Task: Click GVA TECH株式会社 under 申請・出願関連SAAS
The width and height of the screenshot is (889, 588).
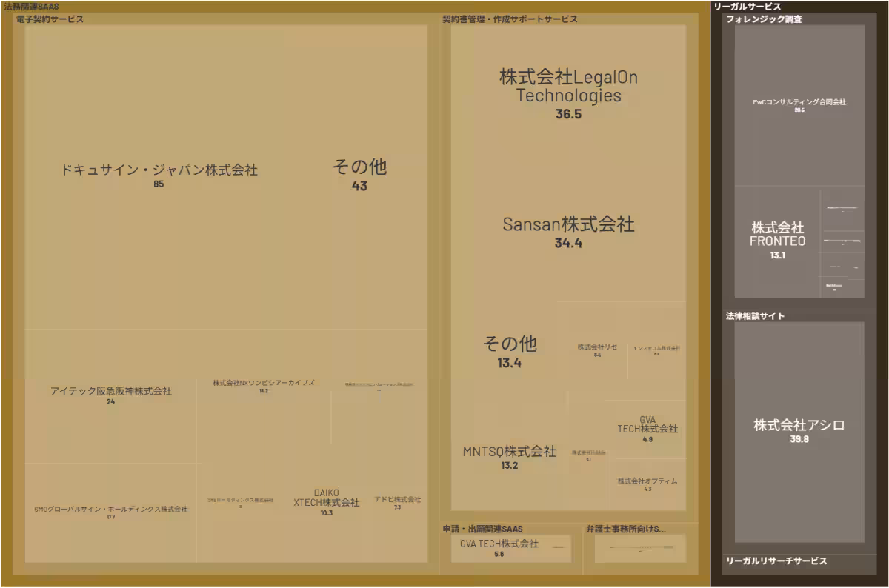Action: (x=505, y=547)
